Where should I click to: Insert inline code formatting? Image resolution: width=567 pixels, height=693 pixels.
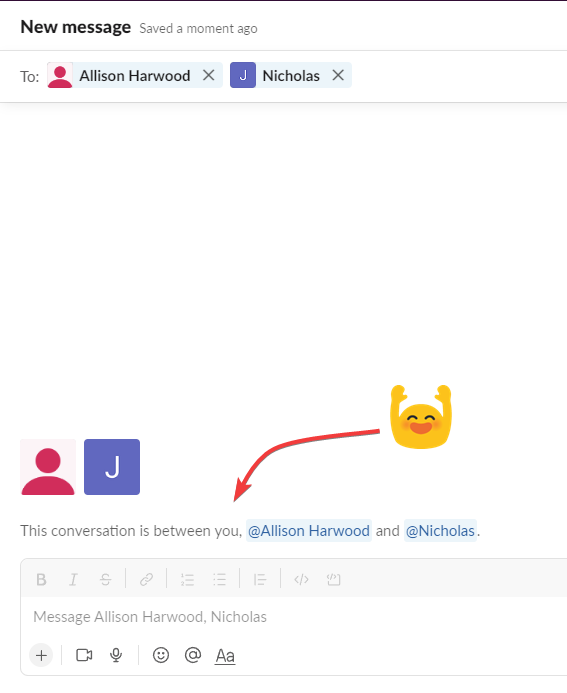(x=301, y=579)
